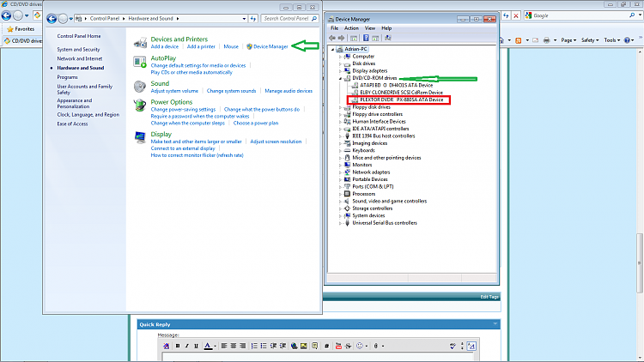Collapse the Quick Reply section arrow

[x=495, y=324]
